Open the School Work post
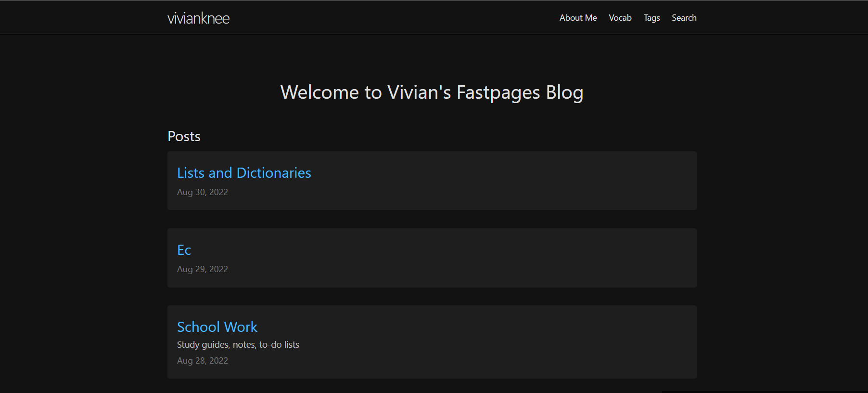 coord(217,327)
